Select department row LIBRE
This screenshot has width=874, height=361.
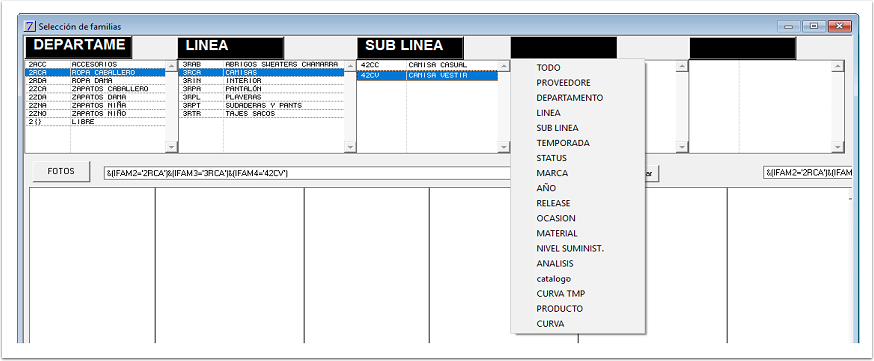point(95,121)
